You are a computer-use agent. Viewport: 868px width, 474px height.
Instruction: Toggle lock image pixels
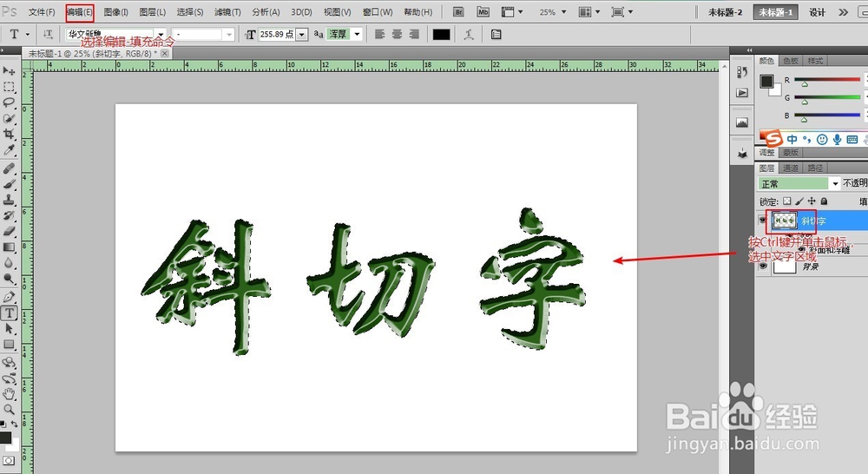pyautogui.click(x=799, y=201)
